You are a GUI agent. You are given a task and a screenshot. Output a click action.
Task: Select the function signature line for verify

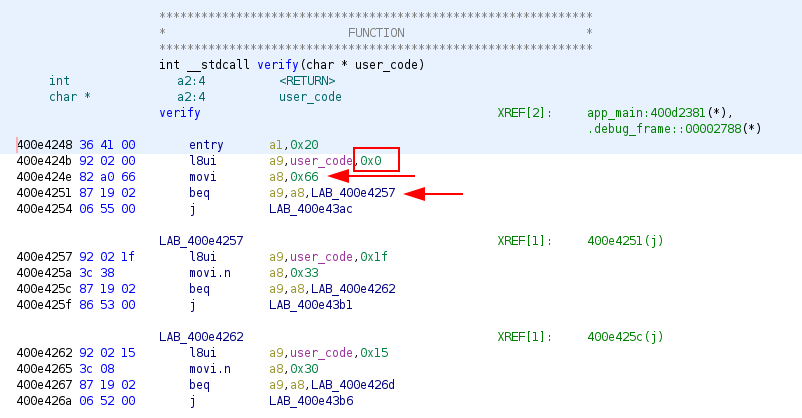(x=292, y=65)
